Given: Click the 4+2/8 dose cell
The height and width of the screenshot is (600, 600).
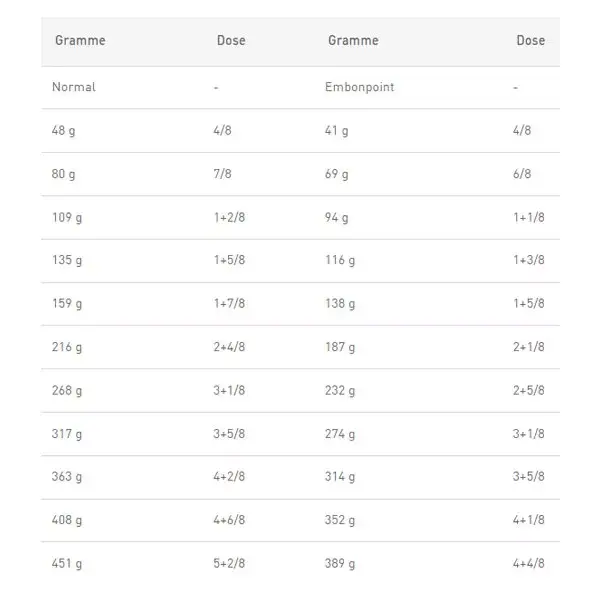Looking at the screenshot, I should (x=229, y=476).
